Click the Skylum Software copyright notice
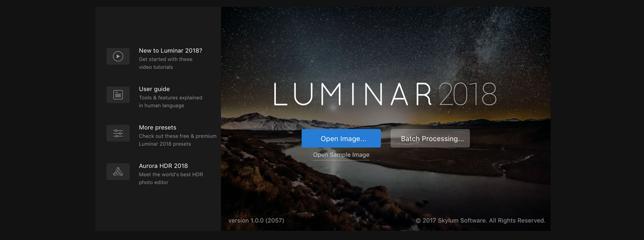644x240 pixels. click(x=481, y=220)
